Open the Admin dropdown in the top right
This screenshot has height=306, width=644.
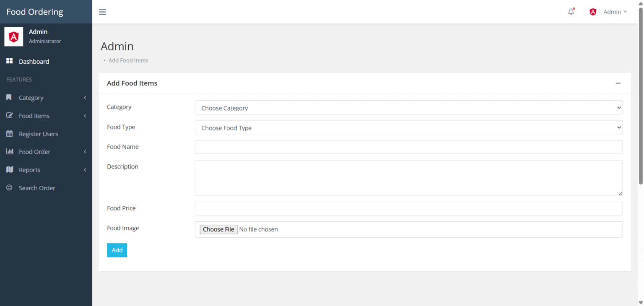615,12
